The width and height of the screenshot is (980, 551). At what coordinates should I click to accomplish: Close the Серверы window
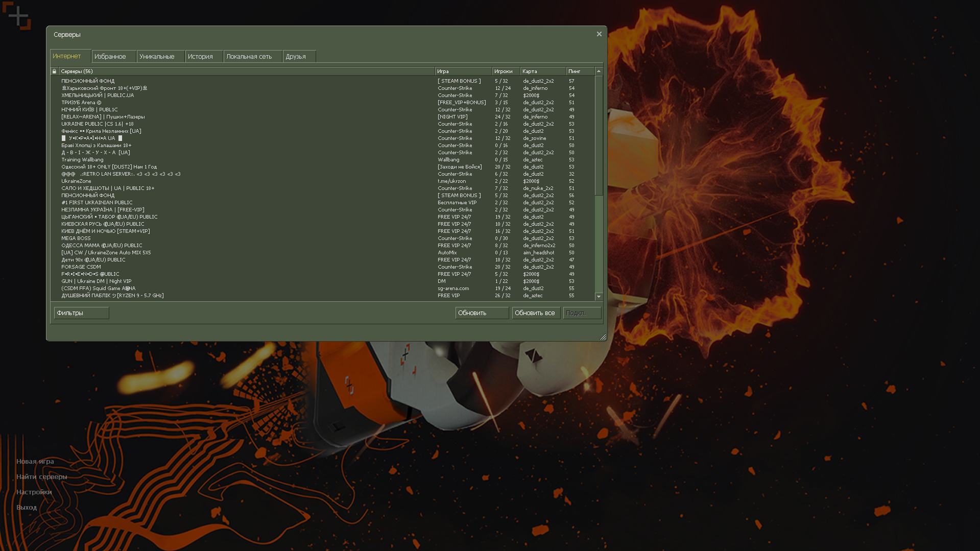point(599,34)
